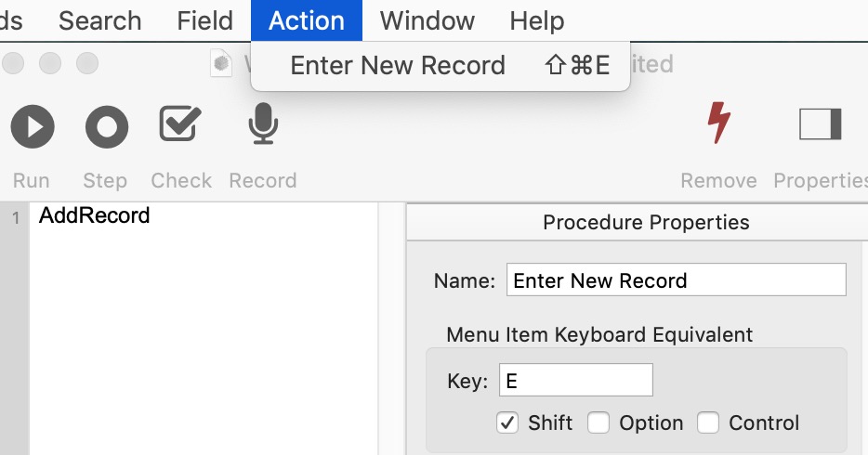Click line number 1 in gutter
Image resolution: width=868 pixels, height=455 pixels.
[16, 218]
